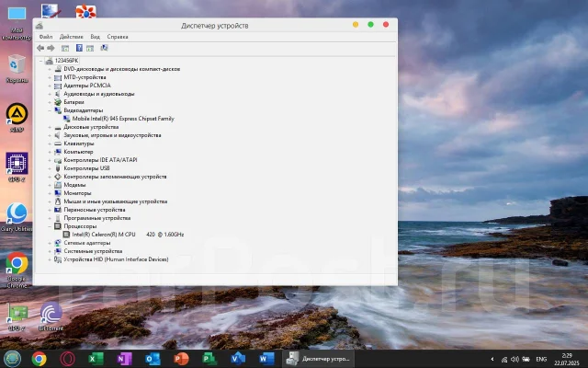The image size is (588, 368).
Task: Launch Word from the taskbar
Action: click(x=266, y=359)
